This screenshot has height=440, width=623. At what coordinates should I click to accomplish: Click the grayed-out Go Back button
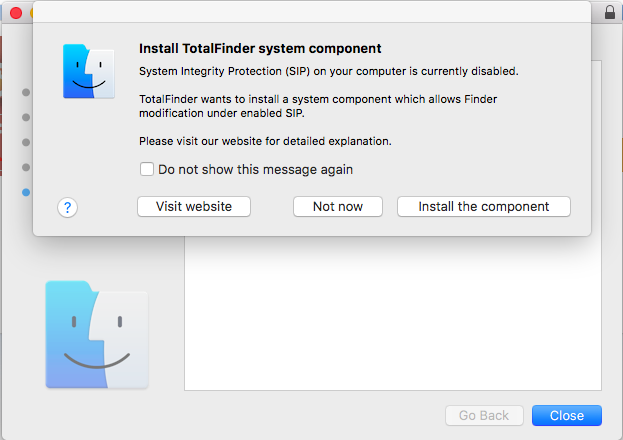click(x=484, y=415)
